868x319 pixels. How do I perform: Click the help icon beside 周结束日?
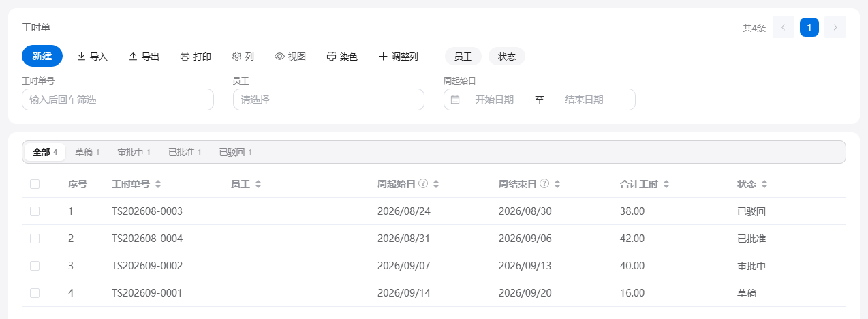coord(544,184)
